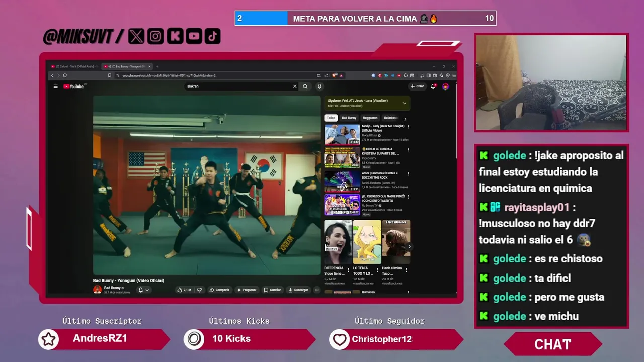The height and width of the screenshot is (362, 644).
Task: Click the Kick icon in stream overlay
Action: pos(175,36)
